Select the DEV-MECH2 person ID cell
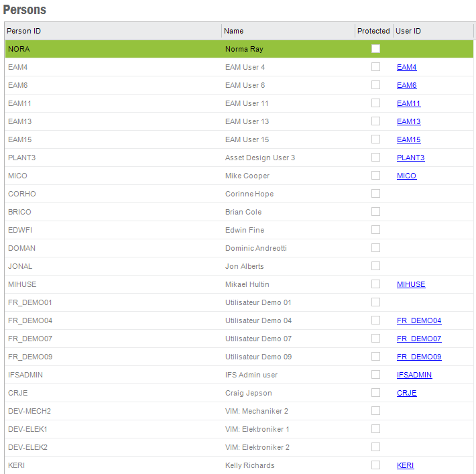Image resolution: width=476 pixels, height=474 pixels. [x=29, y=411]
